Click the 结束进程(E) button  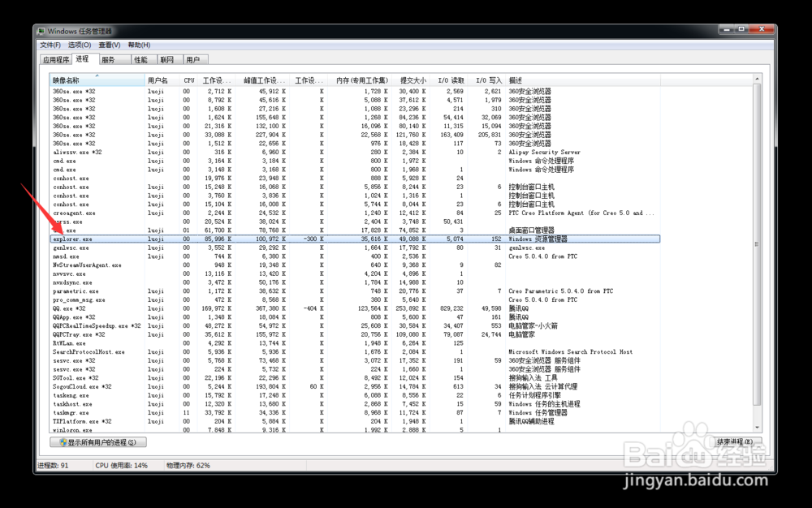pyautogui.click(x=736, y=441)
